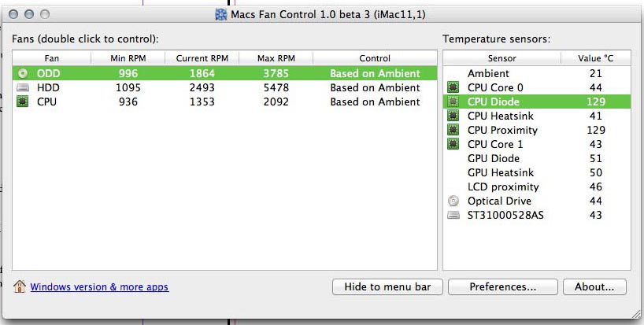Click HDD's Based on Ambient control cell
This screenshot has height=325, width=644.
(x=375, y=87)
